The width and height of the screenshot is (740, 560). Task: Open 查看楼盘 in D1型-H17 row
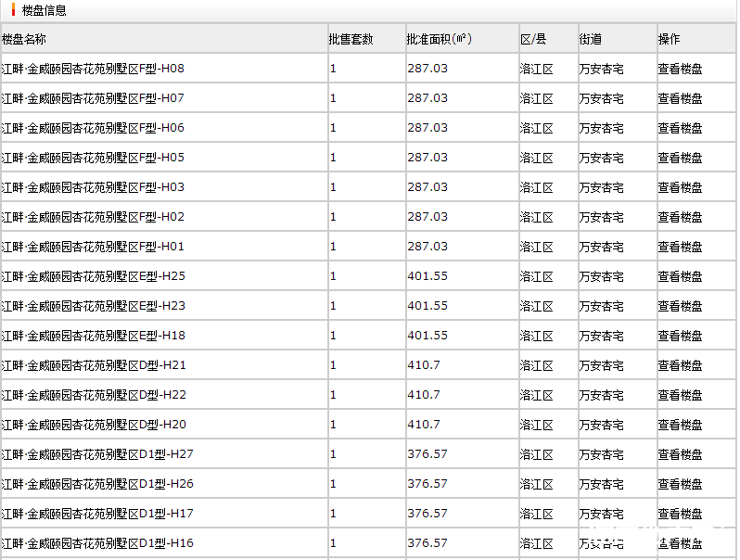point(680,515)
